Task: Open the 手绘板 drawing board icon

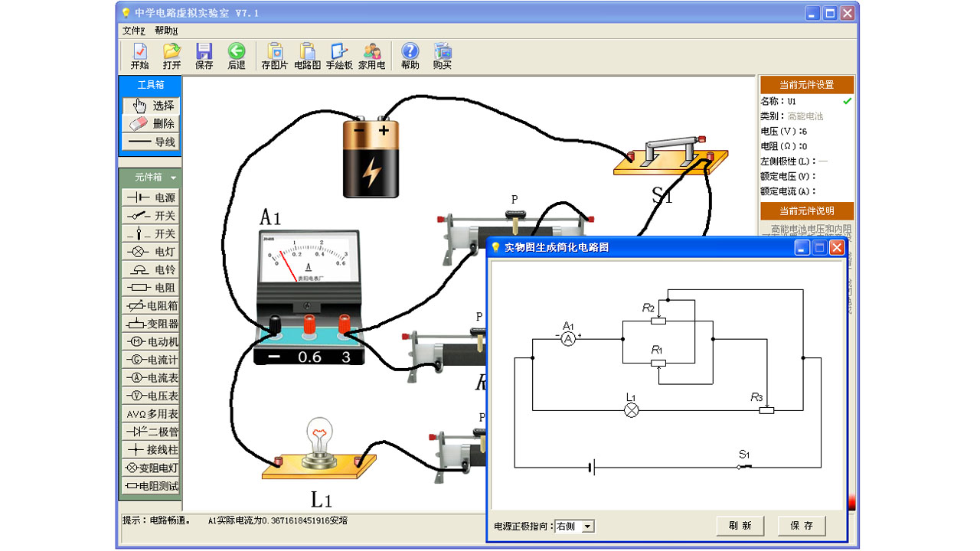Action: coord(339,56)
